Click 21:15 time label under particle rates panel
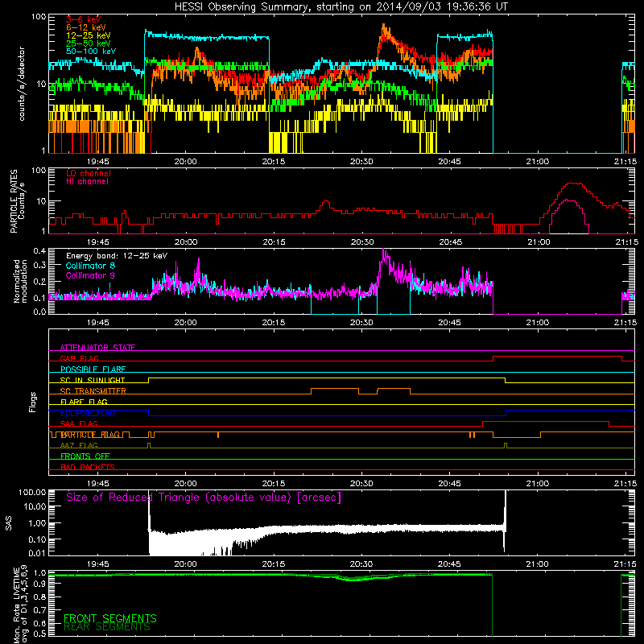This screenshot has width=644, height=644. 627,242
